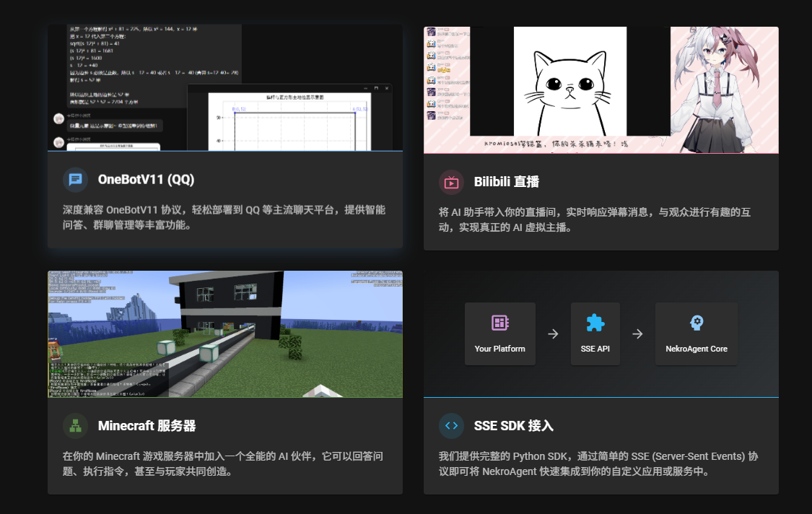Click the NekroAgent Core brain icon
The width and height of the screenshot is (812, 514).
point(696,323)
